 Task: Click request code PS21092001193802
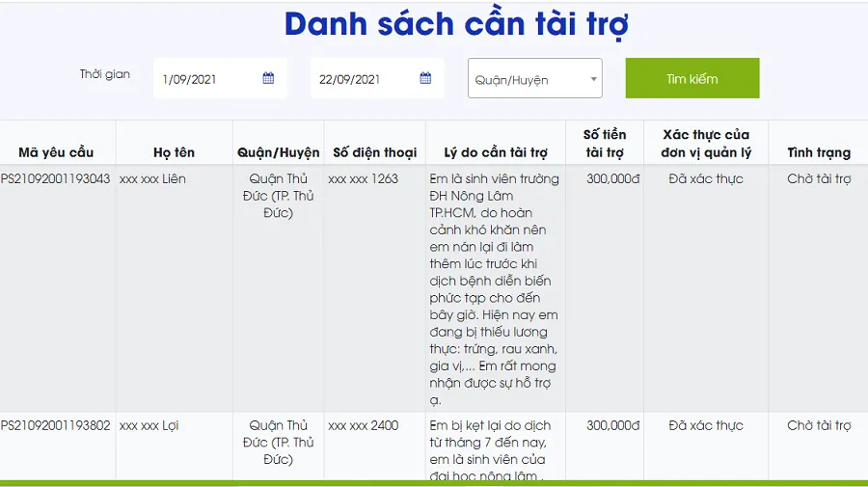pyautogui.click(x=56, y=426)
